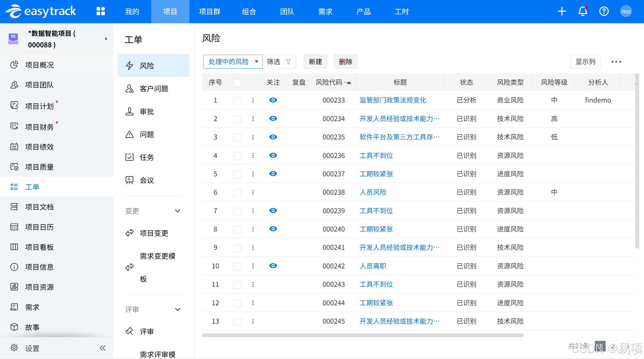Tick the select-all header checkbox
644x359 pixels.
click(237, 83)
